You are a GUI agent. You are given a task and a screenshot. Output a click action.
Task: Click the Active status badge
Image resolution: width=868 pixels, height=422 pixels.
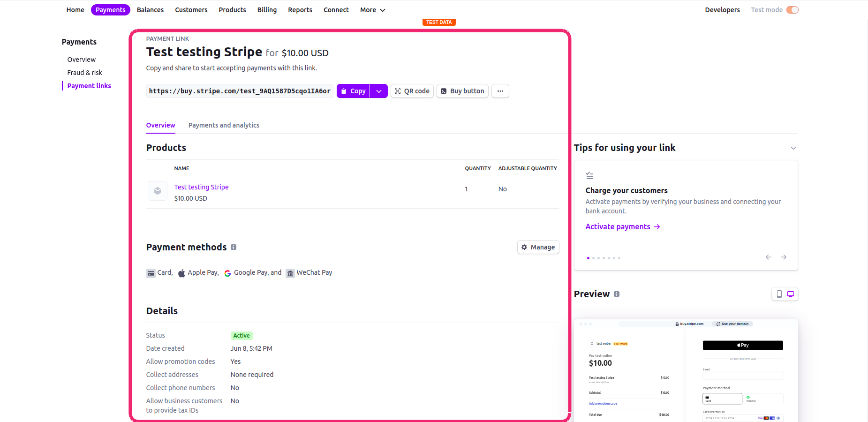pyautogui.click(x=242, y=336)
